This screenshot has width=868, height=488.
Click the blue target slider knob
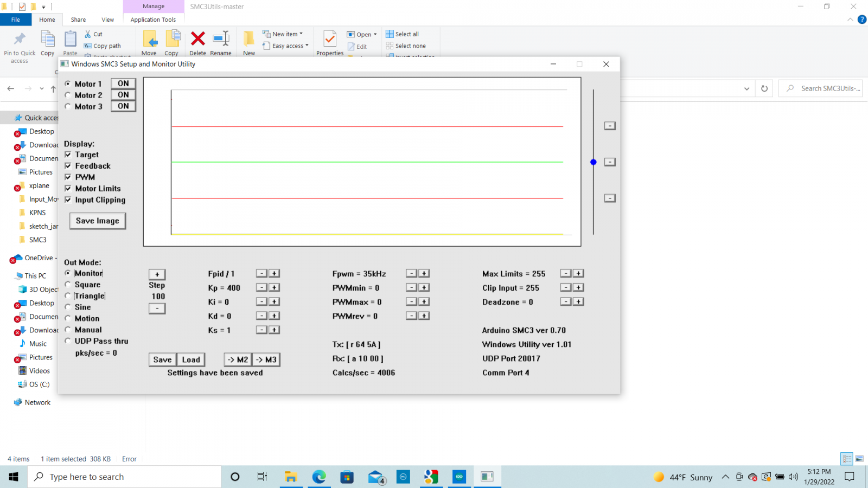point(593,162)
